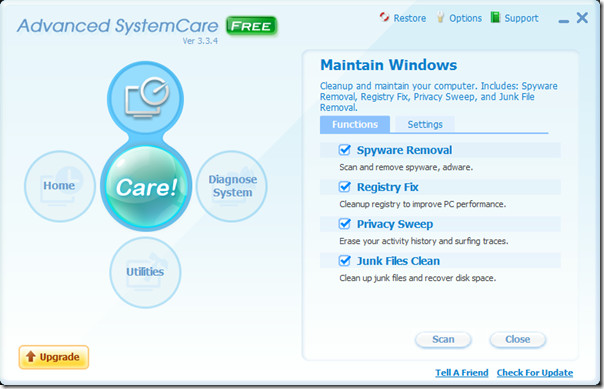The height and width of the screenshot is (389, 604).
Task: Click the green FREE badge
Action: 252,26
